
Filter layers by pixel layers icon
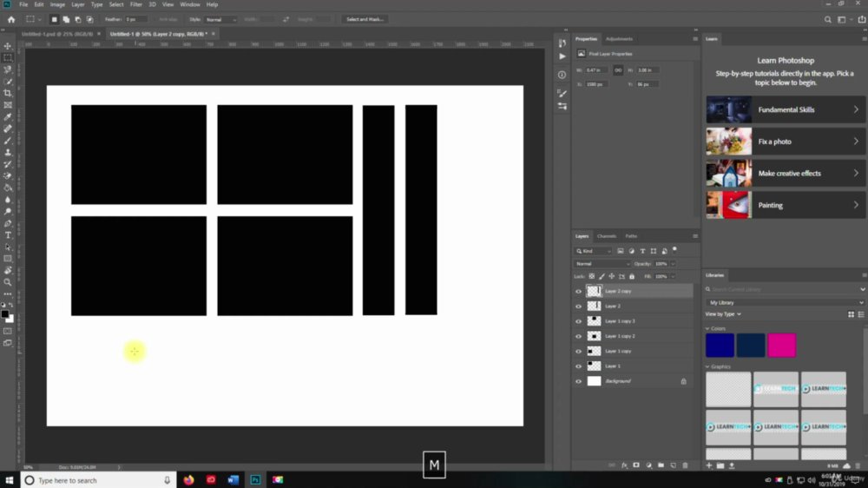pyautogui.click(x=621, y=251)
